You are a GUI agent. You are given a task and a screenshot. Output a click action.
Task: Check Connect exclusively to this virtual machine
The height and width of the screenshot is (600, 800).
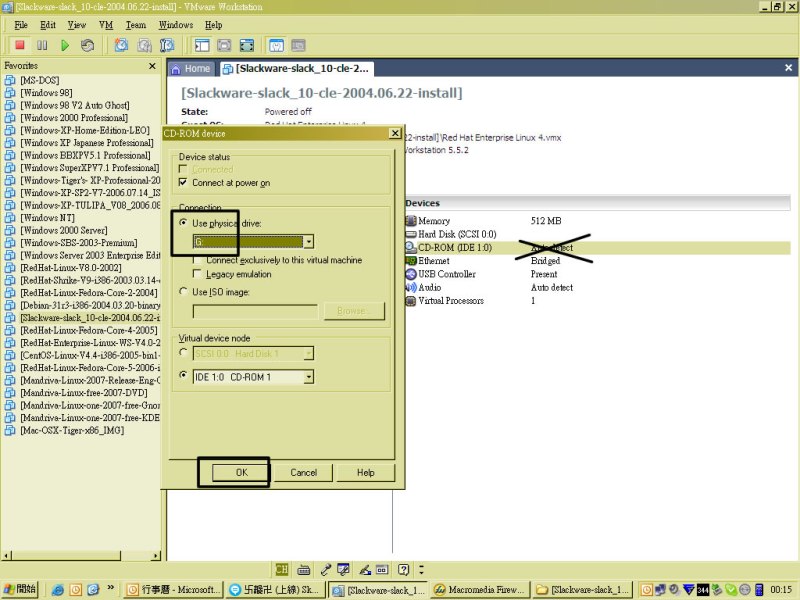coord(196,260)
